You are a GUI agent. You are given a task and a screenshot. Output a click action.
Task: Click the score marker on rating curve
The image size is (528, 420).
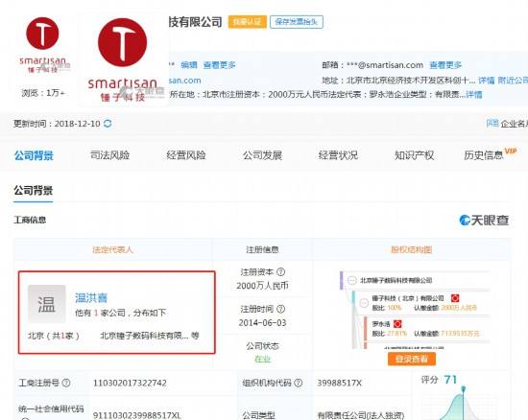[464, 388]
